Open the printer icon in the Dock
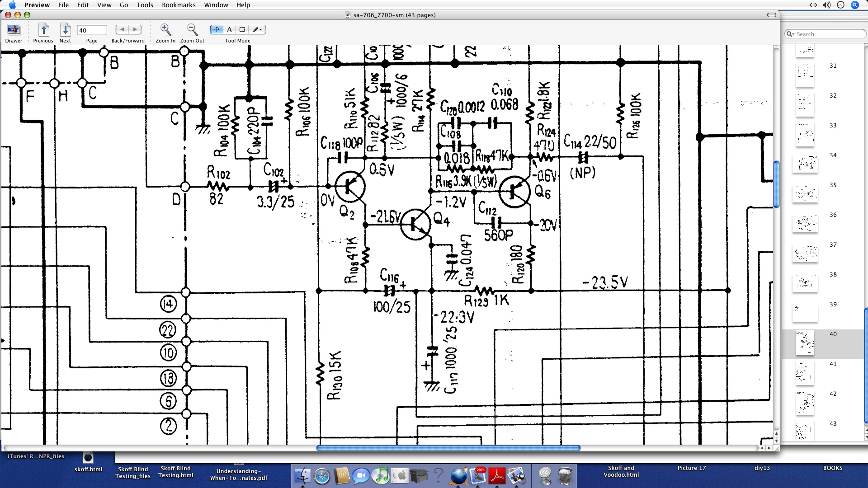The image size is (868, 488). pyautogui.click(x=419, y=476)
